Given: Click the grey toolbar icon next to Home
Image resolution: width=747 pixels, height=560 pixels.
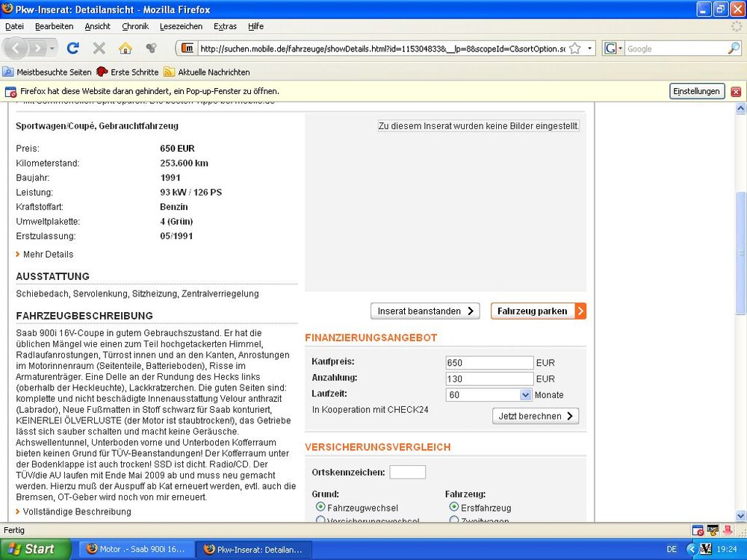Looking at the screenshot, I should coord(152,48).
